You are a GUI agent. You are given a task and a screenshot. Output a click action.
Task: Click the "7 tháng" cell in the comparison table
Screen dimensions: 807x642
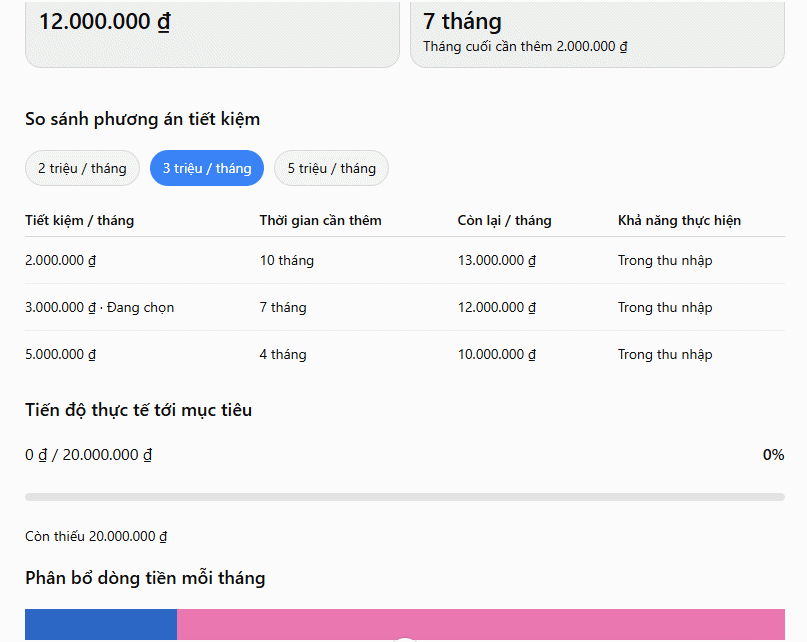(283, 307)
